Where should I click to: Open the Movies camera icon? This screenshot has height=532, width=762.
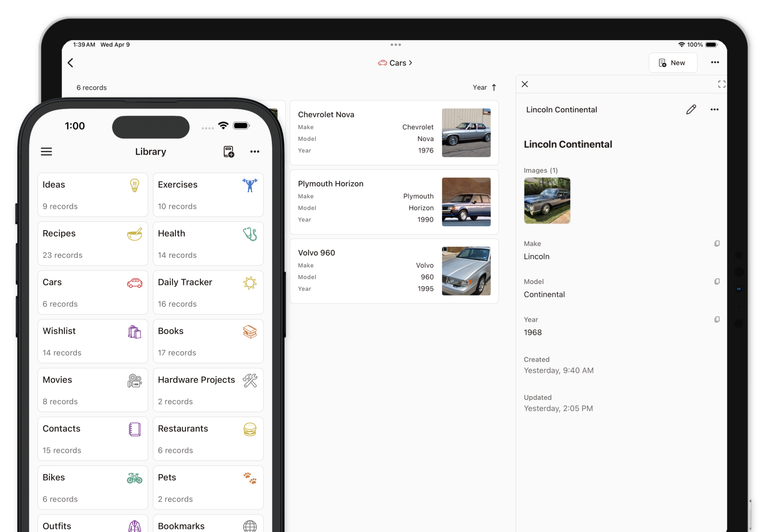pos(135,380)
